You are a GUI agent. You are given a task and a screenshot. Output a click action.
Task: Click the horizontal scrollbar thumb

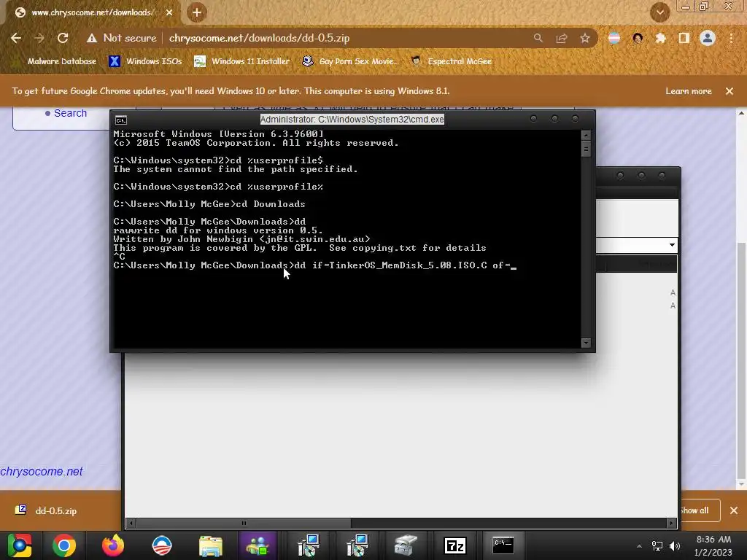244,523
